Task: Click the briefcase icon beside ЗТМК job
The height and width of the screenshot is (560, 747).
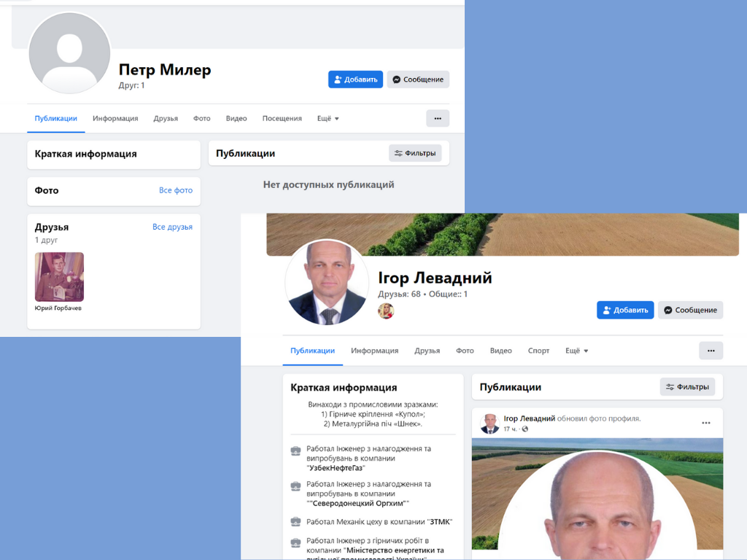Action: (296, 521)
